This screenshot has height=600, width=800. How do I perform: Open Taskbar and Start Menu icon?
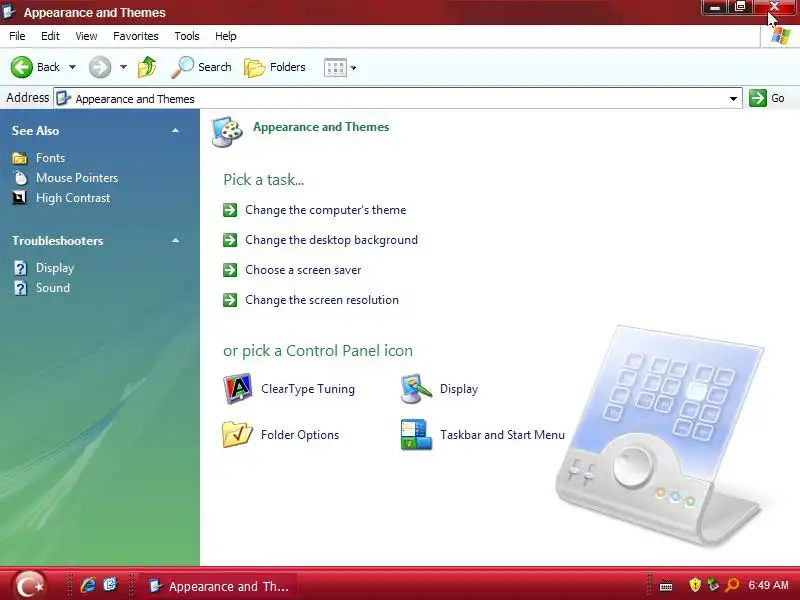pyautogui.click(x=416, y=435)
